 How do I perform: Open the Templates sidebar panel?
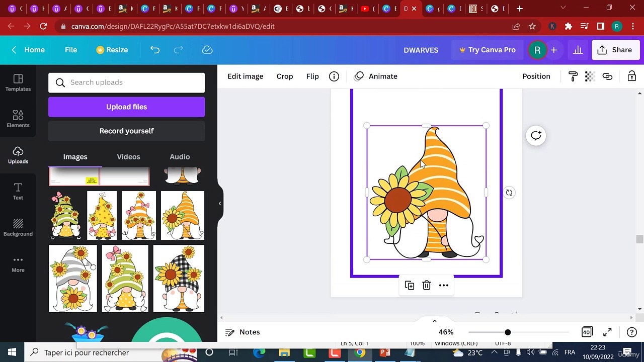point(18,83)
